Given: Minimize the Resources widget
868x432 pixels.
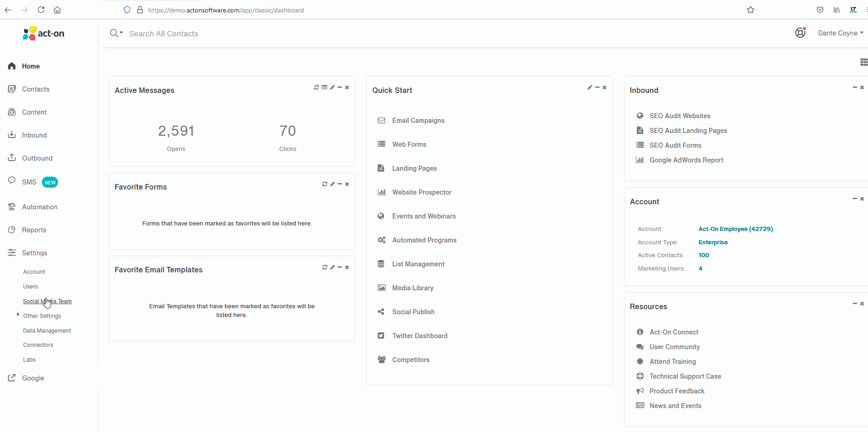Looking at the screenshot, I should click(x=855, y=304).
